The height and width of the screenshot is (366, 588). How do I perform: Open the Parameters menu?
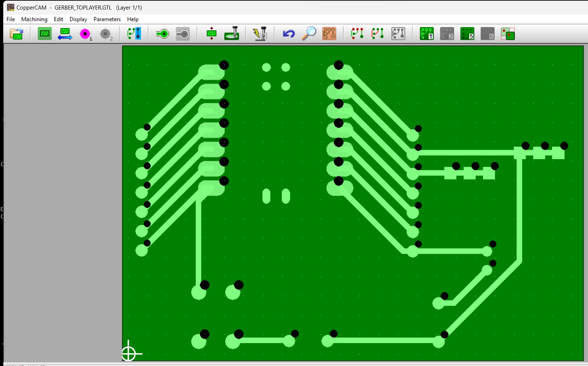[x=107, y=19]
